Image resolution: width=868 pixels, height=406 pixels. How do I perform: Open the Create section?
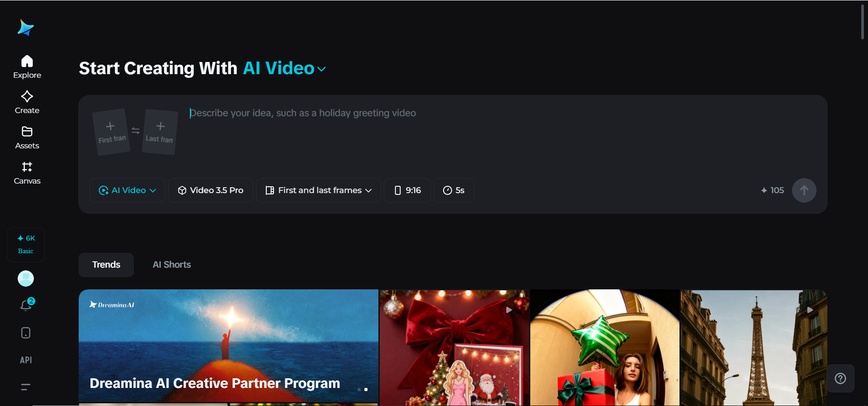[x=27, y=102]
